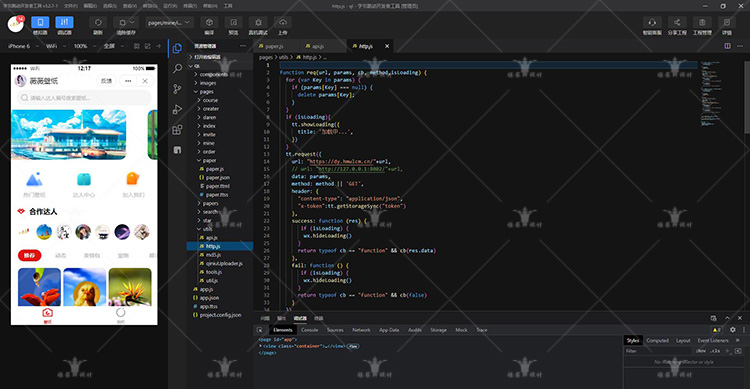The height and width of the screenshot is (389, 750).
Task: Switch to the Computed styles tab
Action: (657, 340)
